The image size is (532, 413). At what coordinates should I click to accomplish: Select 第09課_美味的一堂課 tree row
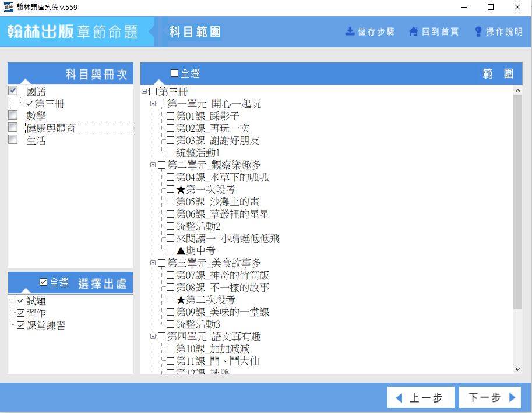point(223,311)
